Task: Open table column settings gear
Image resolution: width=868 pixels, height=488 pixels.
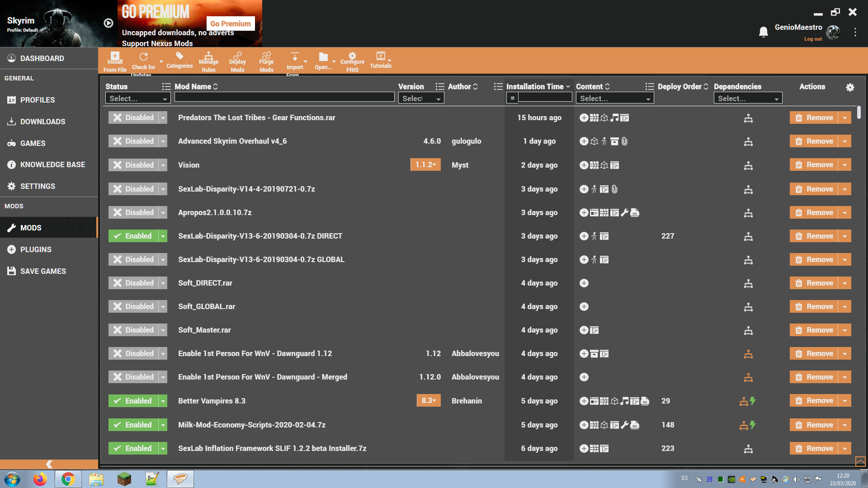Action: point(850,87)
